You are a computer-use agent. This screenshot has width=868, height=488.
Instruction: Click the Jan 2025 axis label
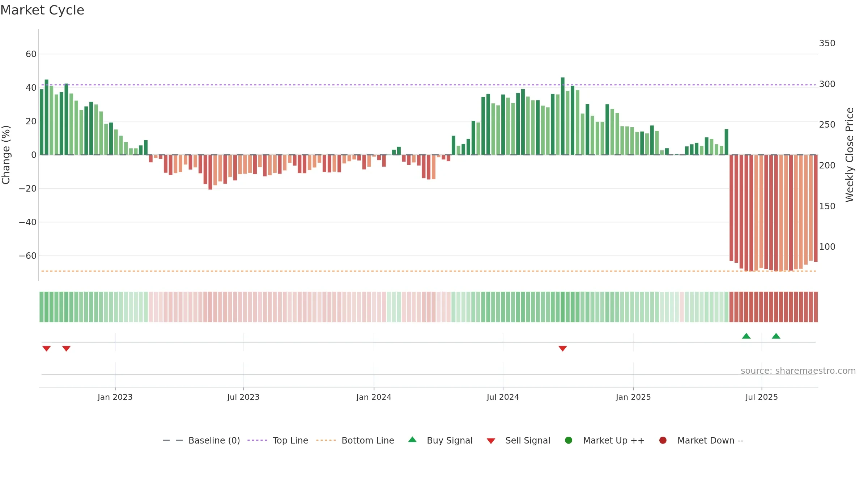tap(633, 397)
